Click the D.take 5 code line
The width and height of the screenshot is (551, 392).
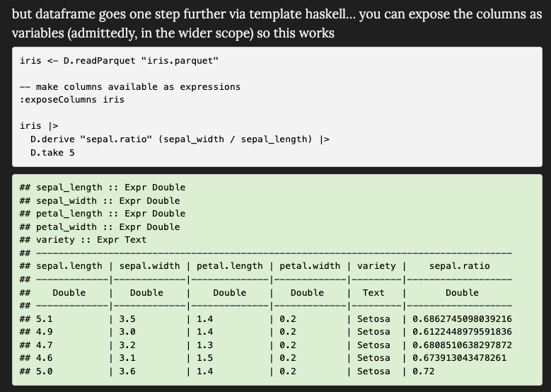click(52, 152)
